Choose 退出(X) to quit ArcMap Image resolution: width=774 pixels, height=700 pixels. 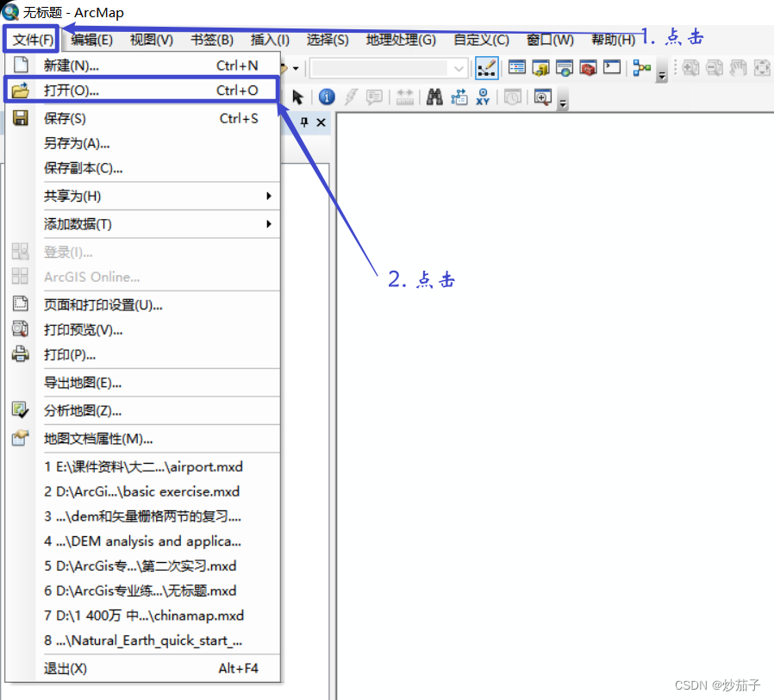point(142,668)
